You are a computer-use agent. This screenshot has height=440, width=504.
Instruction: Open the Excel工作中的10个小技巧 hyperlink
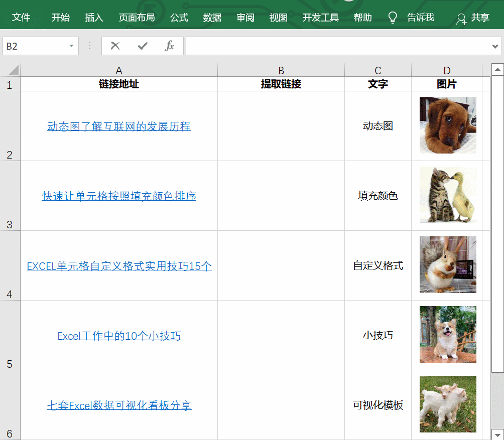click(118, 335)
